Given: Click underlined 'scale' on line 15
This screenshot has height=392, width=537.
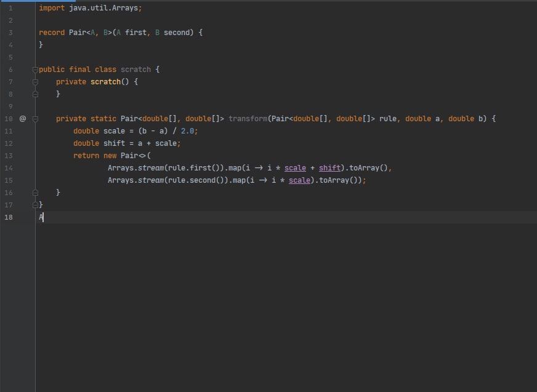Looking at the screenshot, I should [299, 180].
